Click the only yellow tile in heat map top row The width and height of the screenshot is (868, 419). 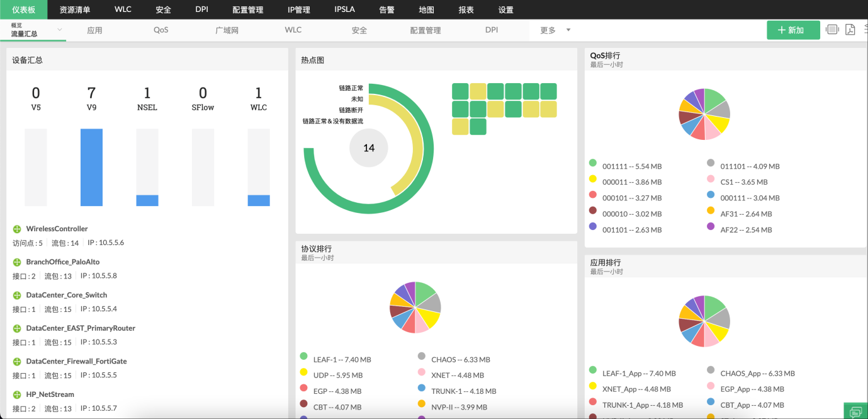(478, 91)
